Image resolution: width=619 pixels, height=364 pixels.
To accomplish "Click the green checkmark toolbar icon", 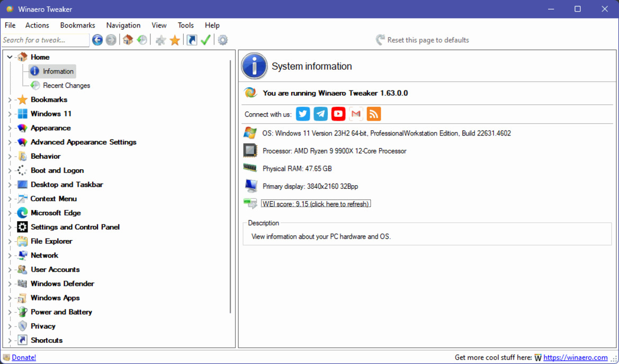I will pyautogui.click(x=206, y=40).
